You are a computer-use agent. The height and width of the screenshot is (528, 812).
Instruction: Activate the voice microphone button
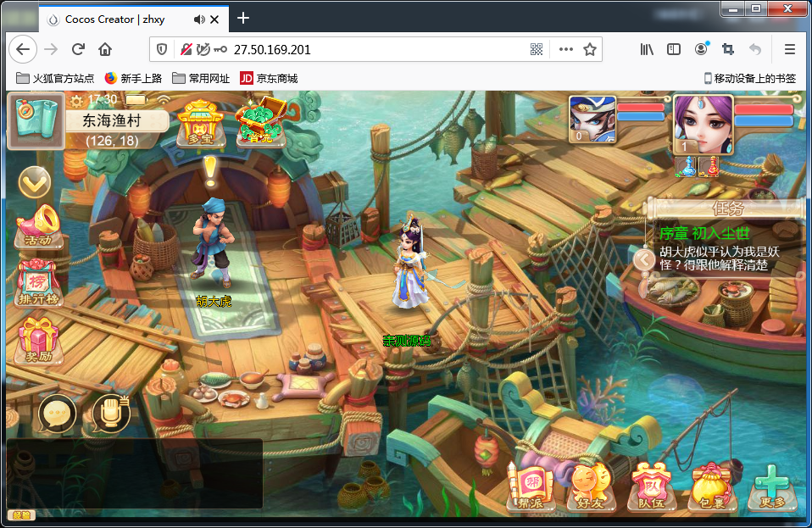(110, 414)
